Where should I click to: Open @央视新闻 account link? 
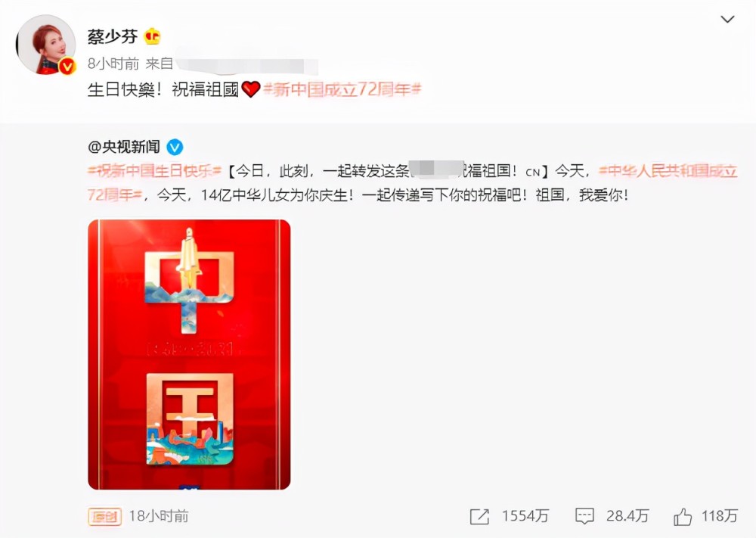[x=124, y=147]
